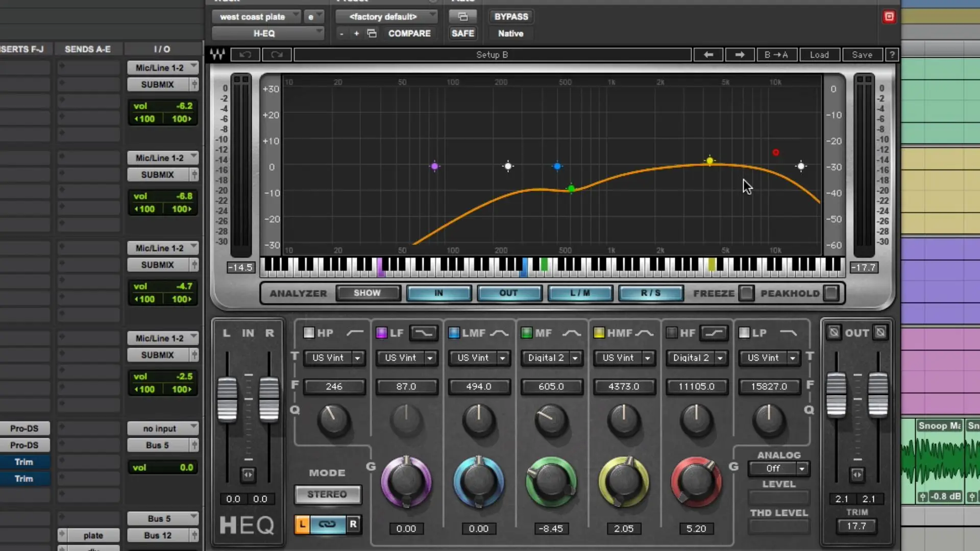The image size is (980, 551).
Task: Click the right phase invert icon by OUT
Action: click(880, 333)
